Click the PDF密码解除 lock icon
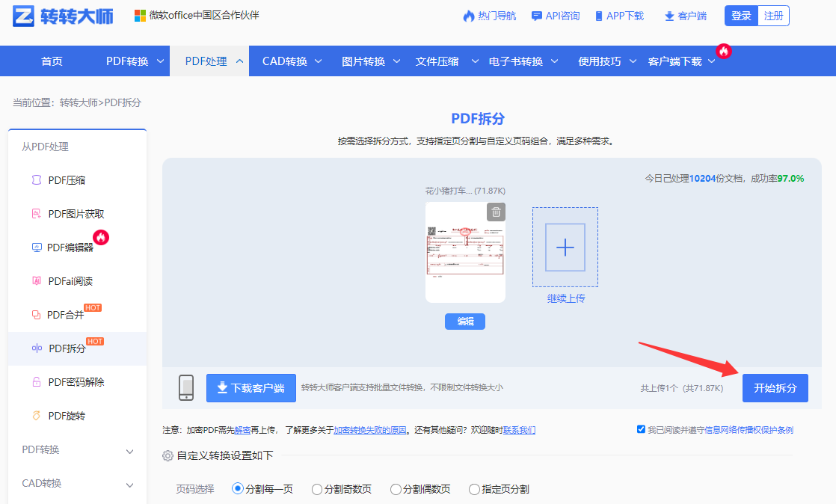This screenshot has width=836, height=504. click(36, 382)
